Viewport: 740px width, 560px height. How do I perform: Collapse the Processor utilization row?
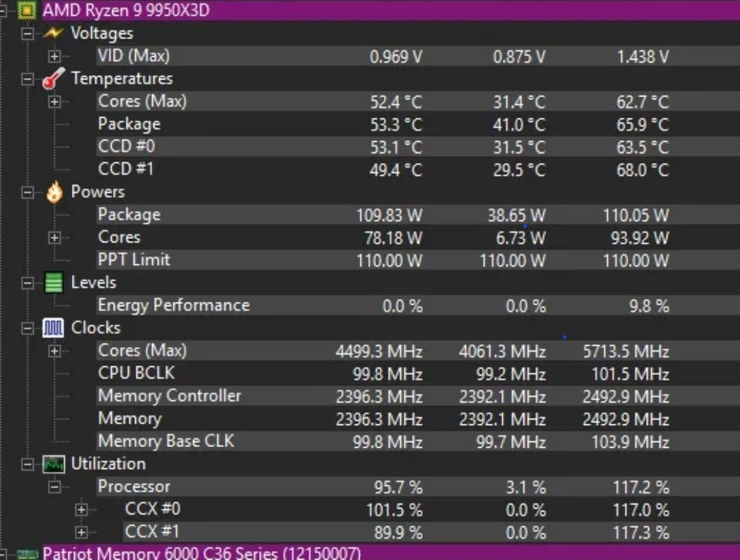[x=55, y=487]
